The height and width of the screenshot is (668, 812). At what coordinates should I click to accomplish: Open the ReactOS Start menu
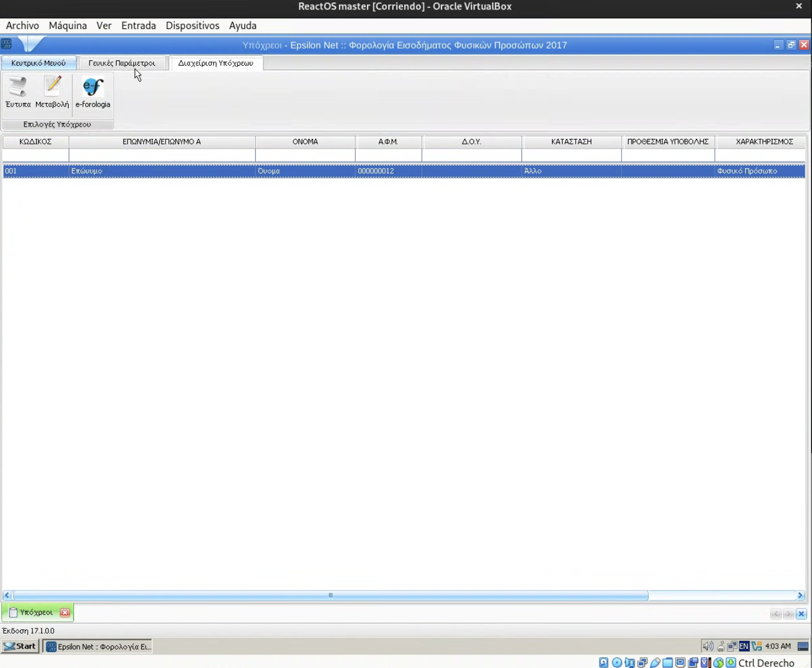20,646
